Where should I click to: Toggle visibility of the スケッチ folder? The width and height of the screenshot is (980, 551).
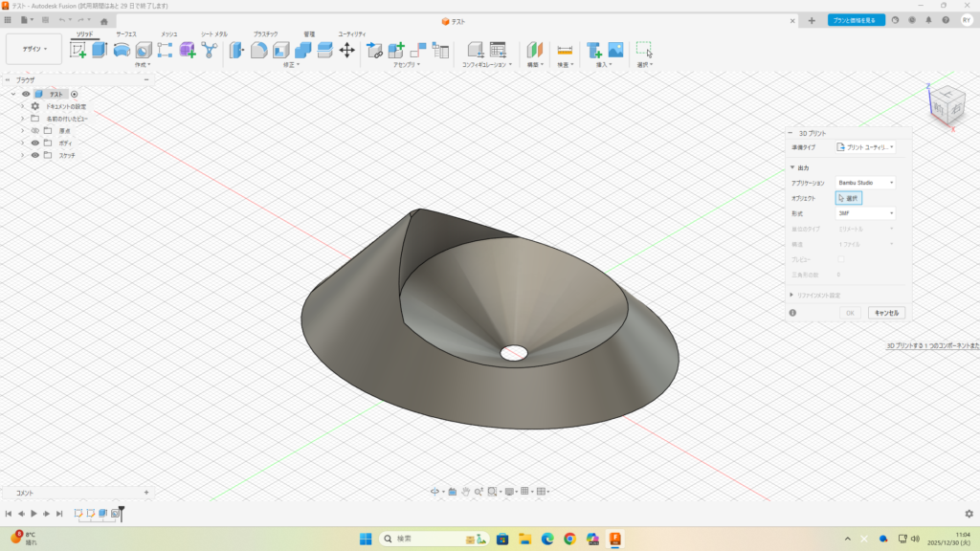point(35,155)
